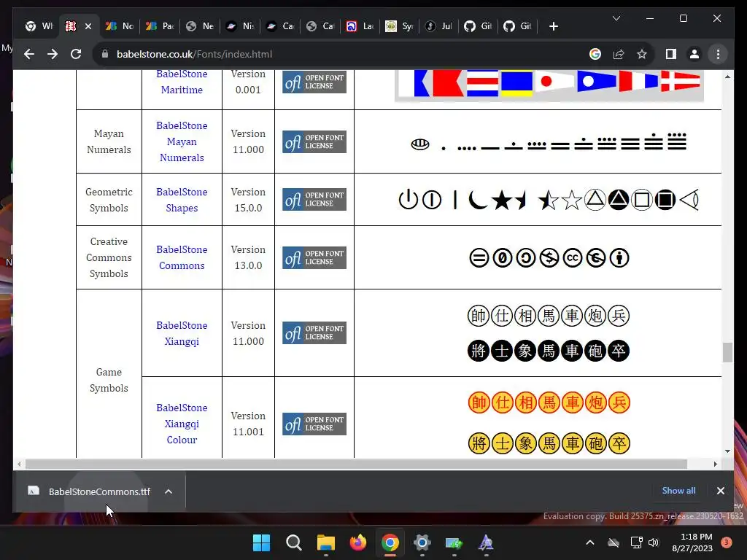Switch to the first 'Wh' tab
Screen dimensions: 747x560
tap(39, 26)
